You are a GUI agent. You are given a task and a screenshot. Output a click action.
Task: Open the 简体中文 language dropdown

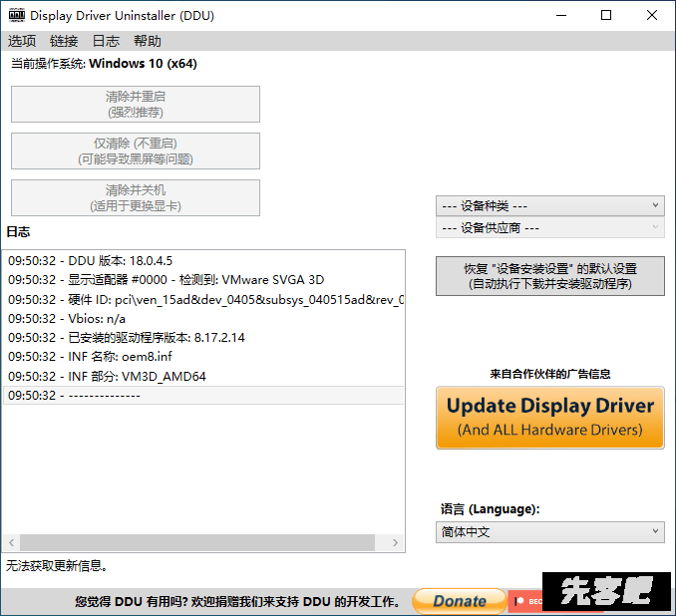(549, 532)
